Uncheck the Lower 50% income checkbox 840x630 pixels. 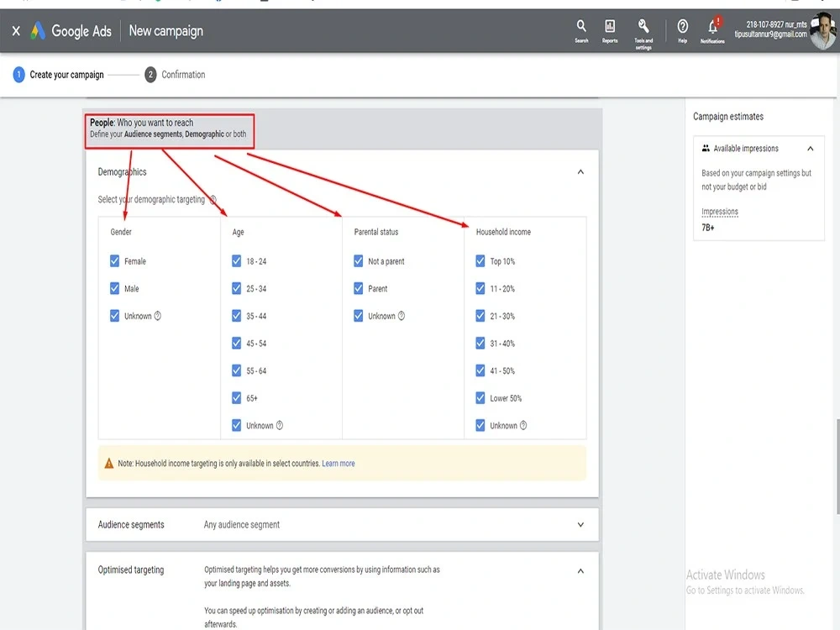[480, 397]
